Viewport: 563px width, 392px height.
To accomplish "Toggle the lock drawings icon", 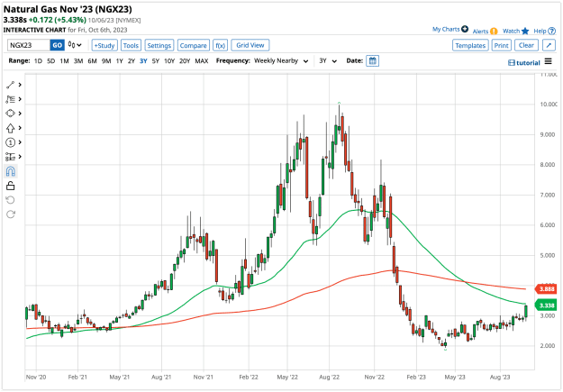I will (11, 186).
